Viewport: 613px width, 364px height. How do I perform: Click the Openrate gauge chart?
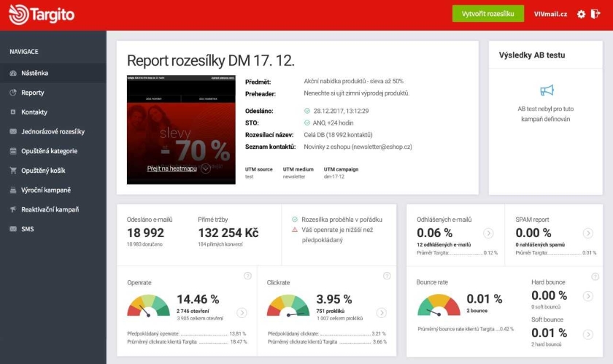[149, 306]
